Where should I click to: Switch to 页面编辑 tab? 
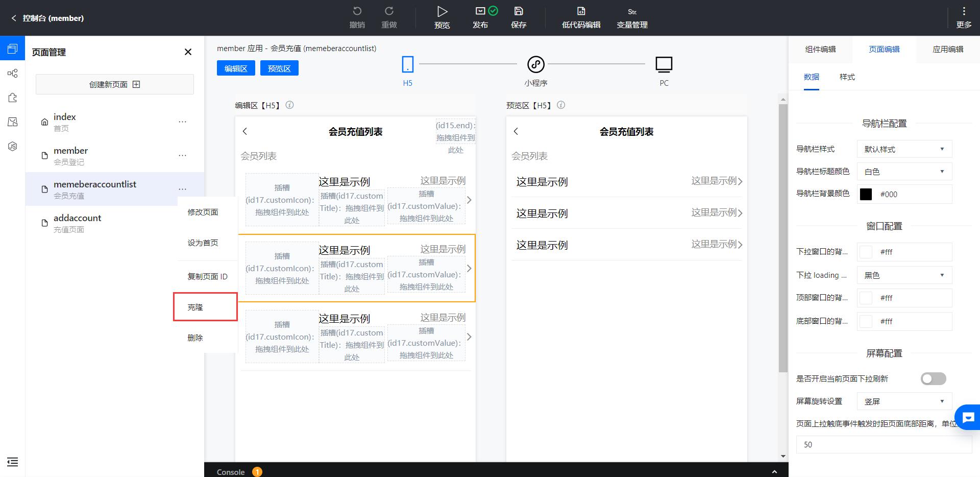pyautogui.click(x=884, y=49)
